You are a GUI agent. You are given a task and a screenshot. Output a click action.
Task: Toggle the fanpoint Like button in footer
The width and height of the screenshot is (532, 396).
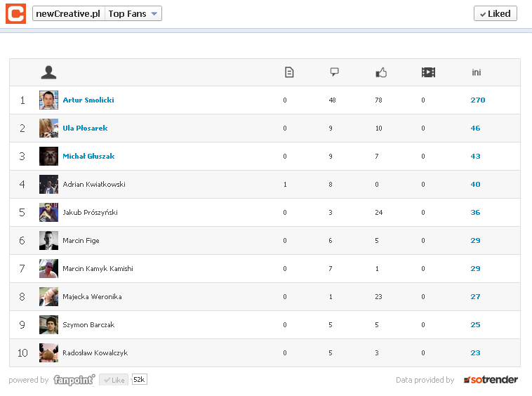(x=114, y=380)
